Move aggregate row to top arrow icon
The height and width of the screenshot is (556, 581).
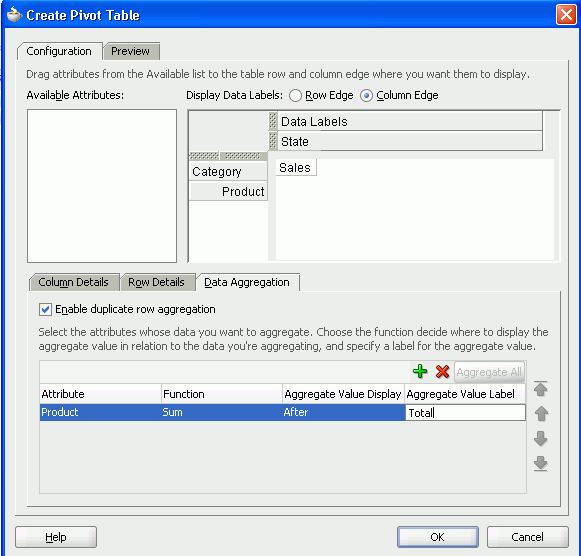click(541, 389)
